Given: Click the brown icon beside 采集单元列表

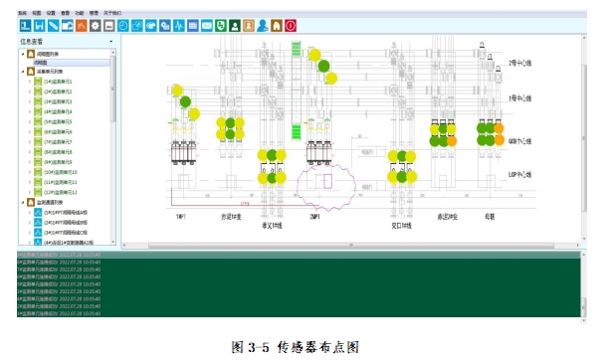Looking at the screenshot, I should tap(31, 72).
